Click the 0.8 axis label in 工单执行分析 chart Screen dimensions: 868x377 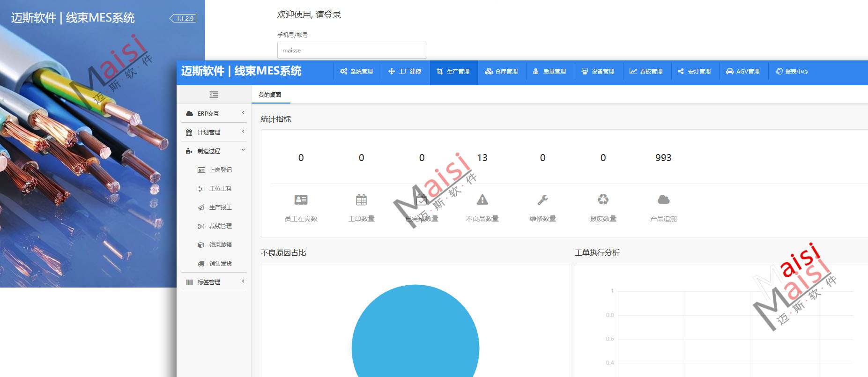[x=610, y=315]
